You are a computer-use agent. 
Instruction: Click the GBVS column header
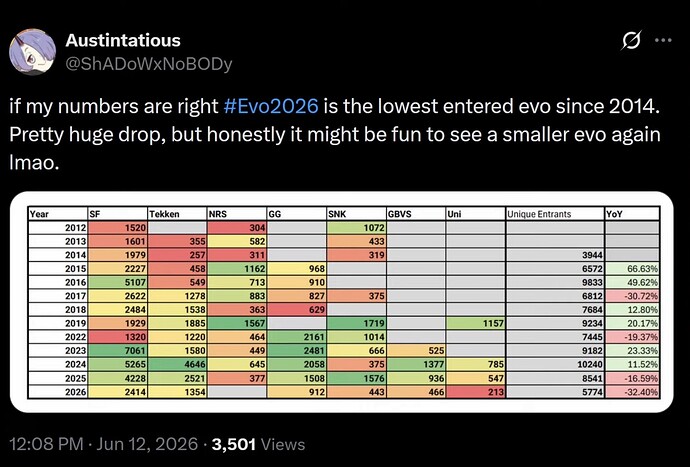pyautogui.click(x=416, y=214)
